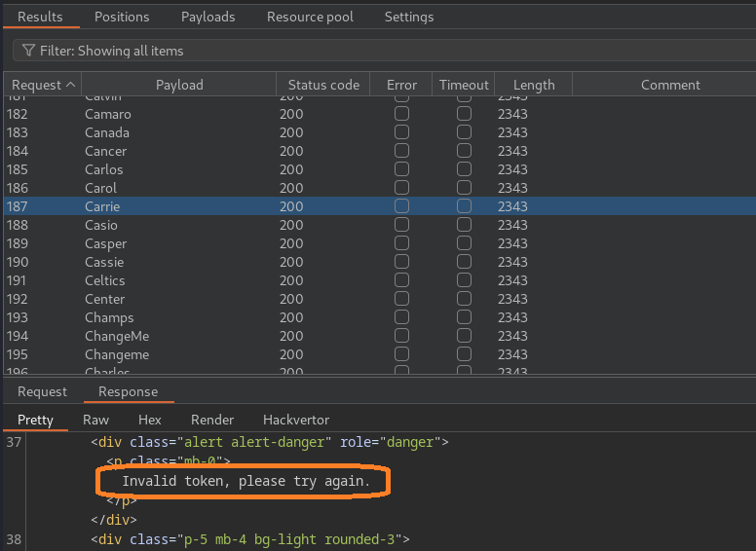The image size is (756, 551).
Task: Open the Render view tab
Action: click(212, 420)
